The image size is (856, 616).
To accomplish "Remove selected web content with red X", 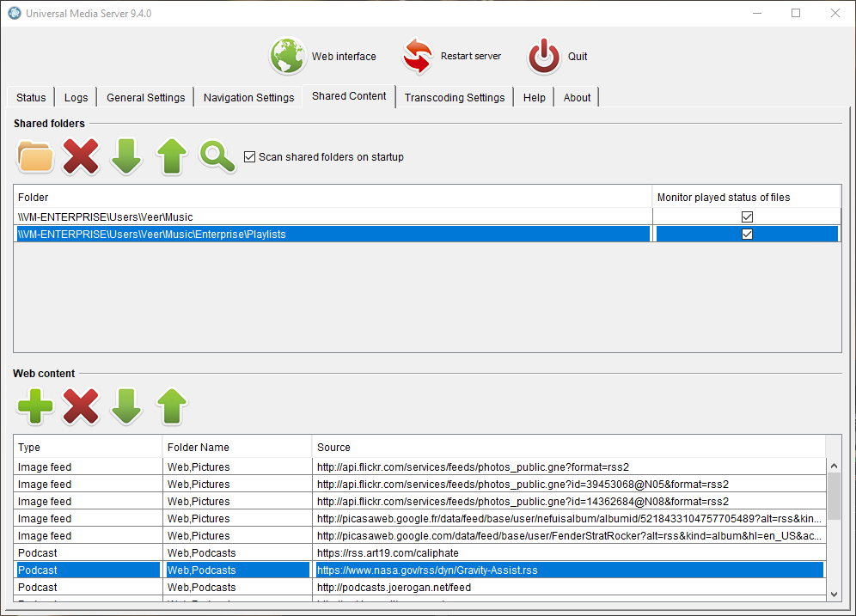I will tap(81, 406).
